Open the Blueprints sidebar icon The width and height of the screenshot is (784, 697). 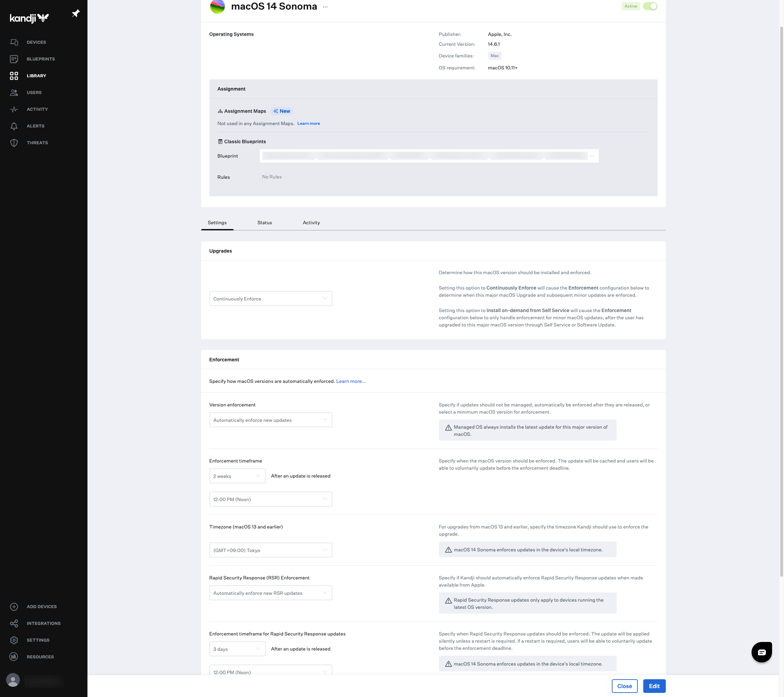14,59
